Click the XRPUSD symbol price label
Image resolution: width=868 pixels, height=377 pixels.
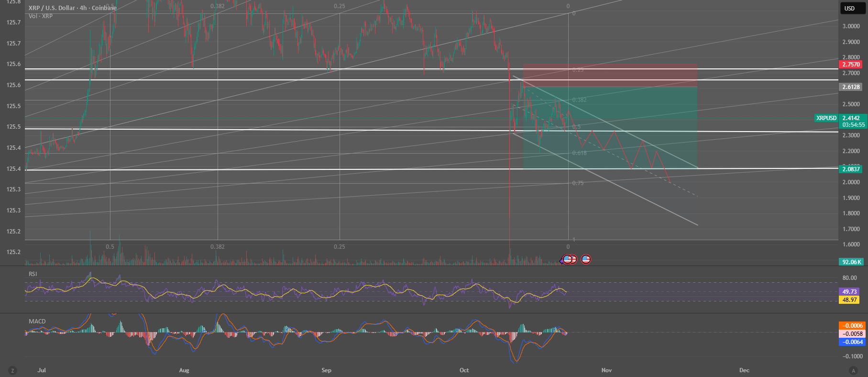point(826,118)
